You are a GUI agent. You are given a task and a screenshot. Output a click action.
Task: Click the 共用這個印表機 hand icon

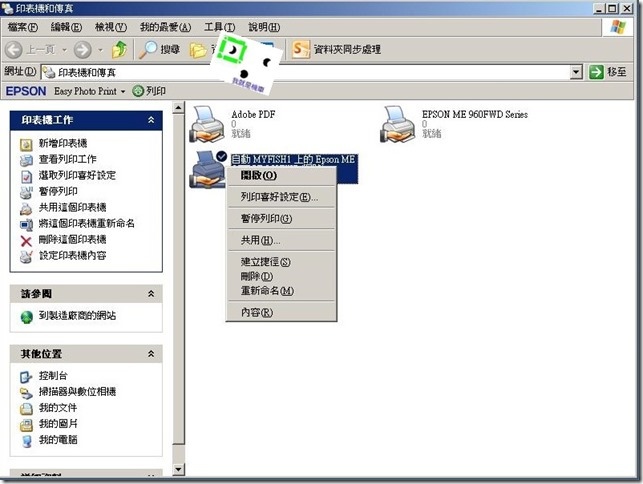[26, 208]
